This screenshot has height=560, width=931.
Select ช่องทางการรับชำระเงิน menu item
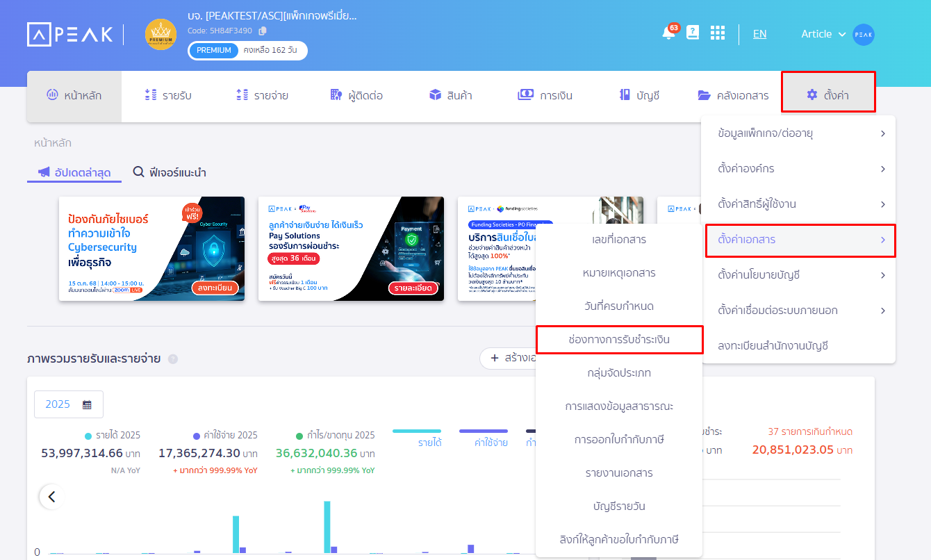[x=619, y=340]
